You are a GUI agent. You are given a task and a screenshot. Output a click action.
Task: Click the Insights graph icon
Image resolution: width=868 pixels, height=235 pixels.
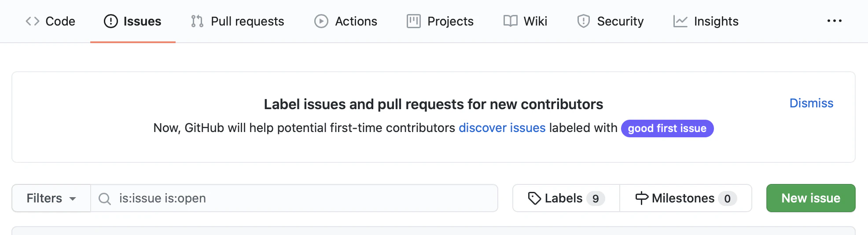[680, 21]
